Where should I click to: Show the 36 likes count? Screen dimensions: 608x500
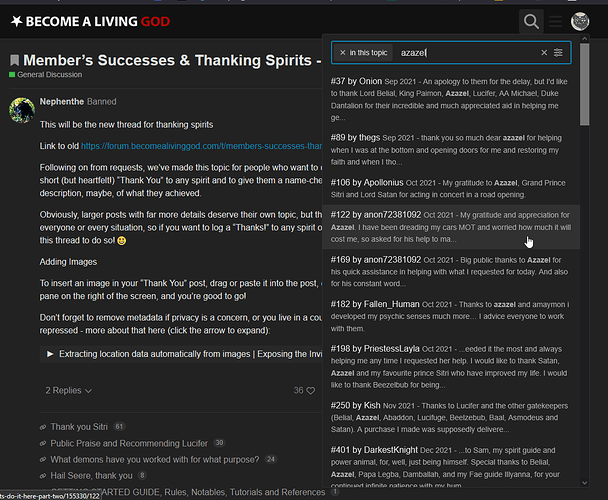(x=298, y=391)
